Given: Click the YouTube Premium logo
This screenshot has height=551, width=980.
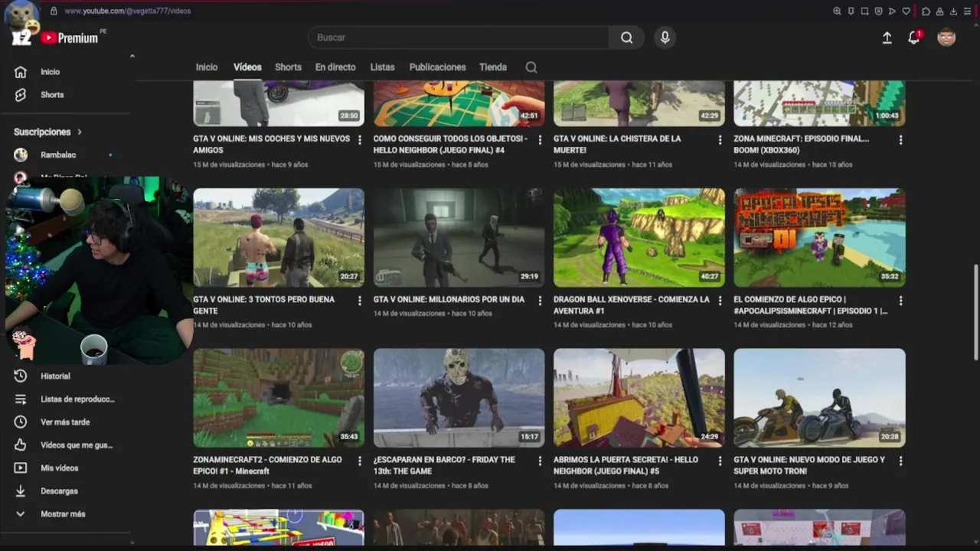Looking at the screenshot, I should click(x=70, y=37).
